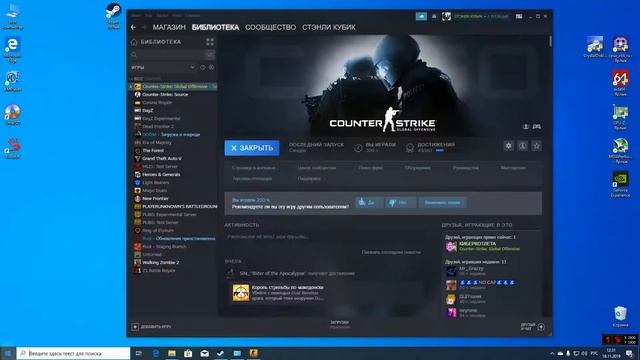
Task: Focus the library search field
Action: point(168,55)
